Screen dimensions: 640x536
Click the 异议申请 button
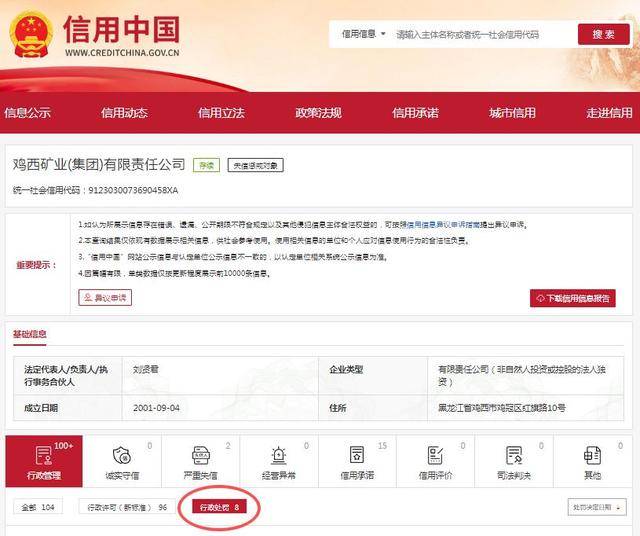tap(105, 298)
